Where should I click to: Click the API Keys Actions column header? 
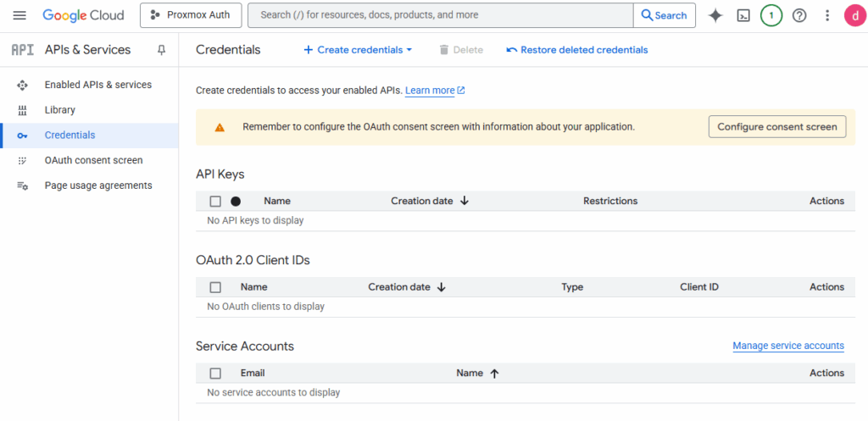(826, 201)
